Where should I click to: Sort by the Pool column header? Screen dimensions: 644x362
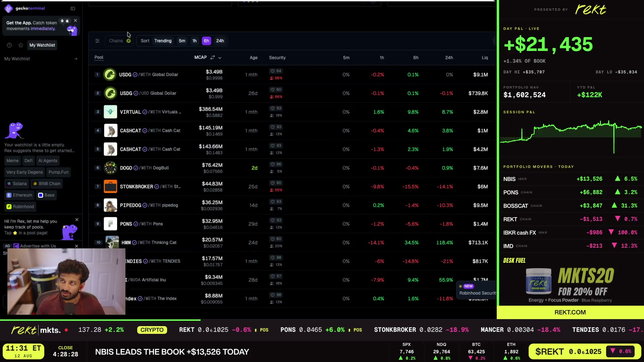(x=99, y=58)
